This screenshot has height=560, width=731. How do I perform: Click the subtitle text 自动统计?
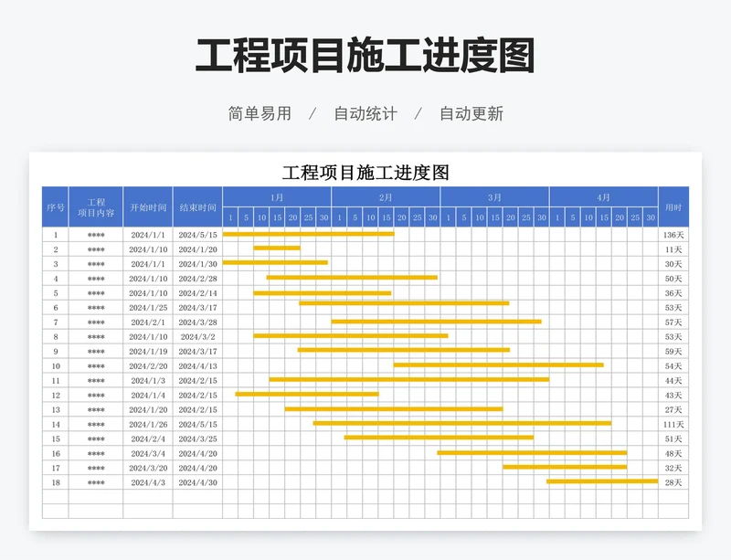365,113
